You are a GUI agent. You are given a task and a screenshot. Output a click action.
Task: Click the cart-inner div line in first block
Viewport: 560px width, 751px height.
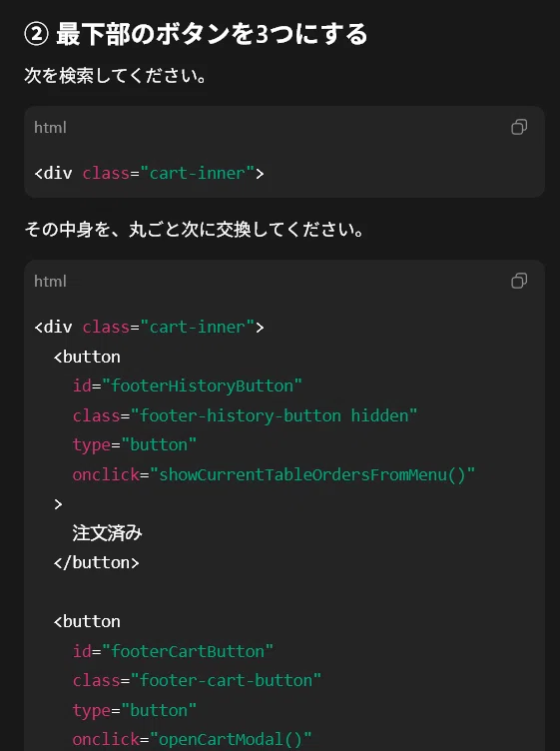(x=149, y=173)
